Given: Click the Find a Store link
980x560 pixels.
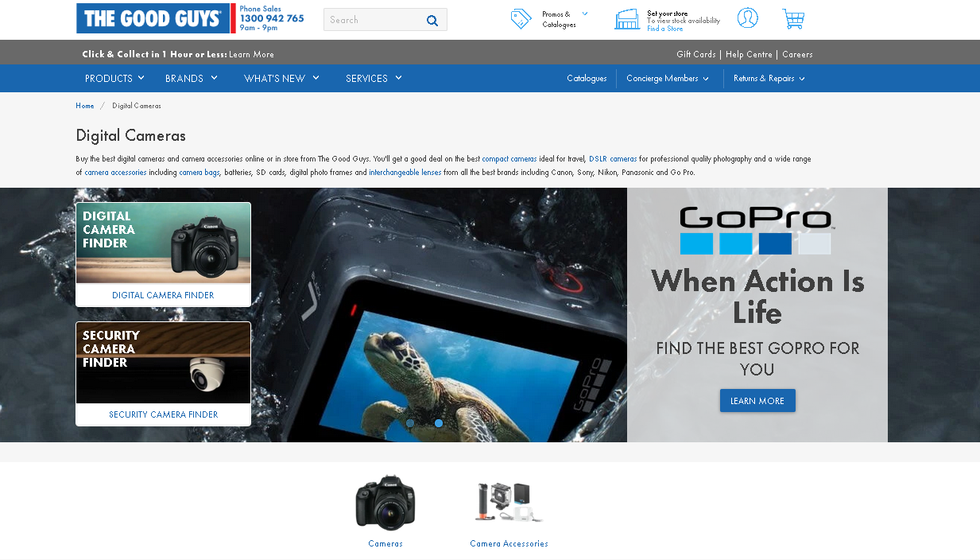Looking at the screenshot, I should tap(664, 29).
